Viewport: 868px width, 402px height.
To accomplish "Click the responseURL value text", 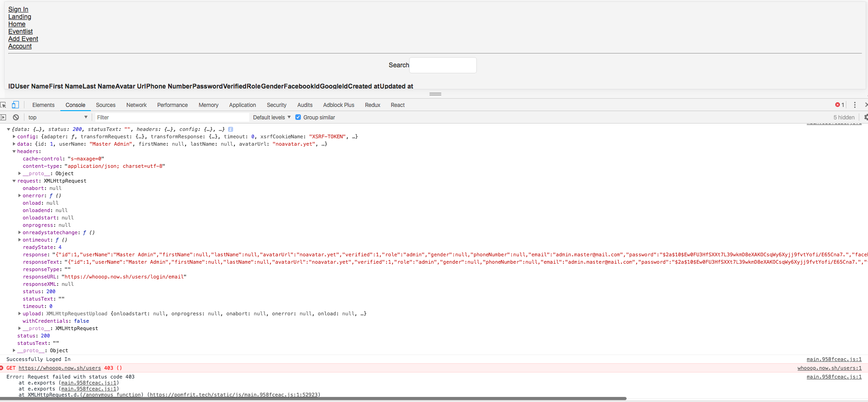I will tap(124, 277).
